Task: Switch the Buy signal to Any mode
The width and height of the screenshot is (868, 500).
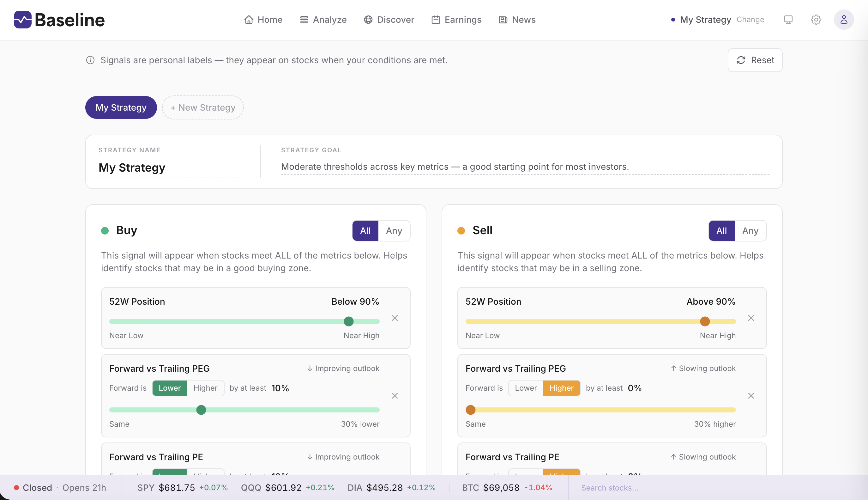Action: (394, 230)
